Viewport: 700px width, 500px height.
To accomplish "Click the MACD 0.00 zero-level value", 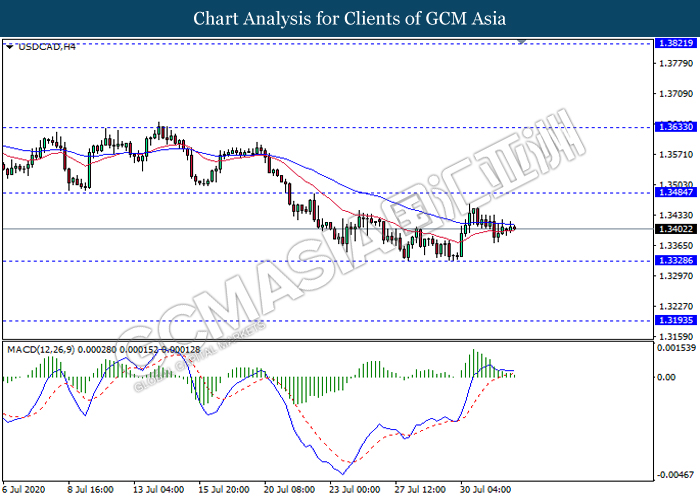I will (x=667, y=377).
